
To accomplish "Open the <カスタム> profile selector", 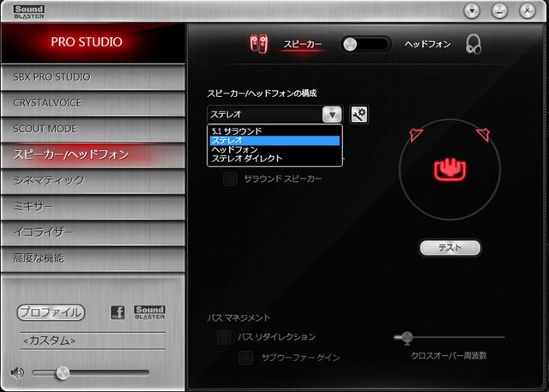I will [x=92, y=341].
